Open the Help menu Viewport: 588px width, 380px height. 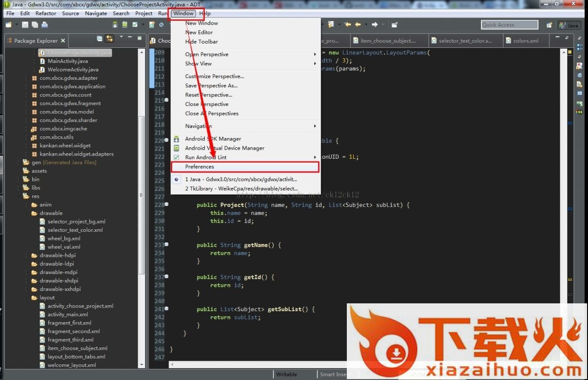pyautogui.click(x=205, y=13)
